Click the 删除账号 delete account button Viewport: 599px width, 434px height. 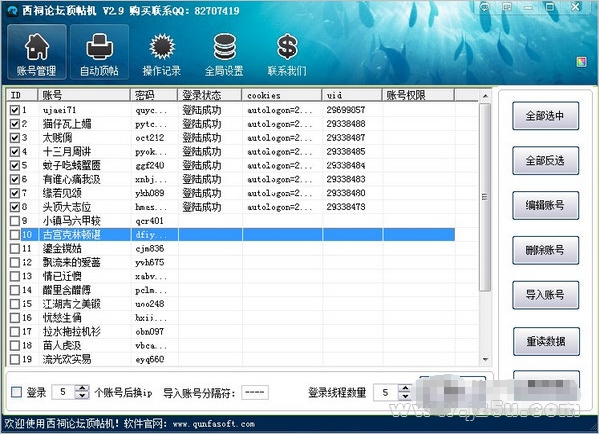tap(545, 250)
